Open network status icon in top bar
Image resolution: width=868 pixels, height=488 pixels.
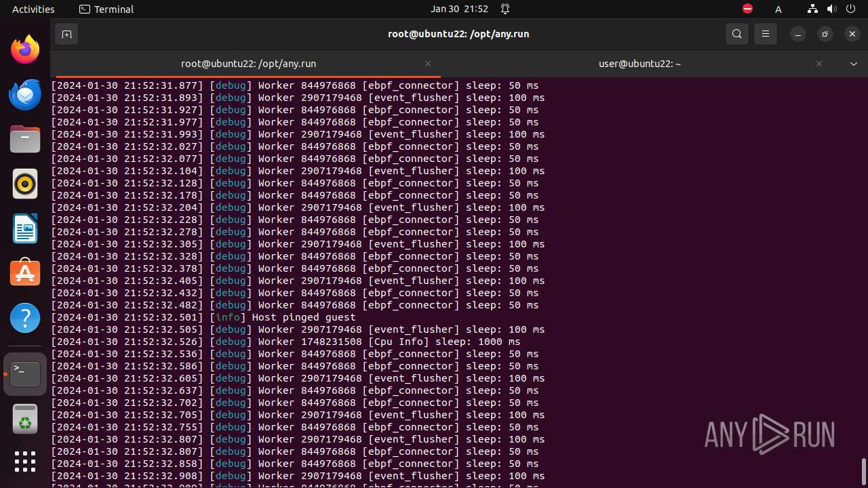(812, 9)
